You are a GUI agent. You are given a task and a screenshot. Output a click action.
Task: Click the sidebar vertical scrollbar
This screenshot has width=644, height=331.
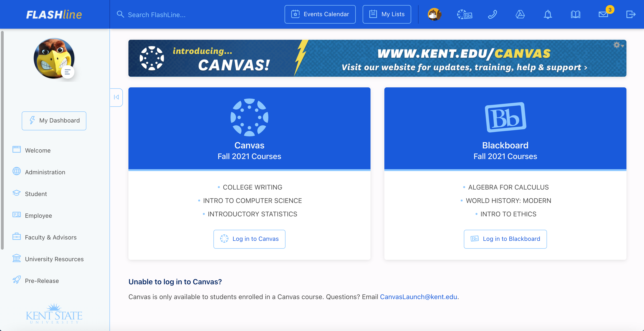(2, 140)
